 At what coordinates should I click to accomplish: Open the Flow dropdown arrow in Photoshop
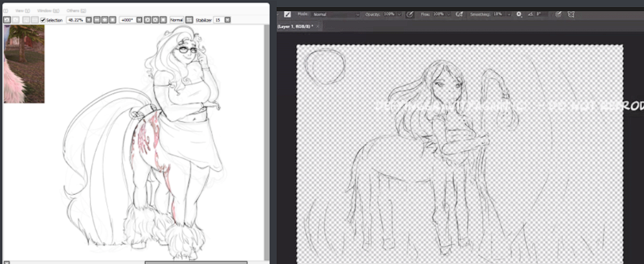point(448,14)
